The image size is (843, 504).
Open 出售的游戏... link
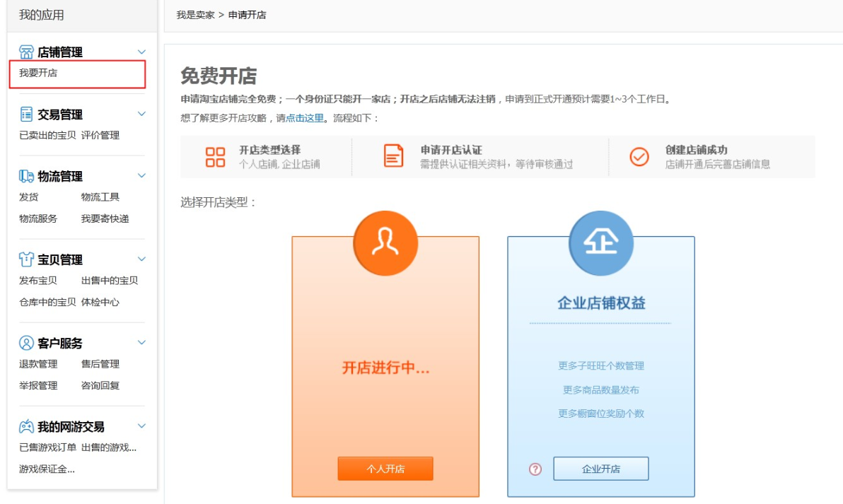tap(109, 447)
